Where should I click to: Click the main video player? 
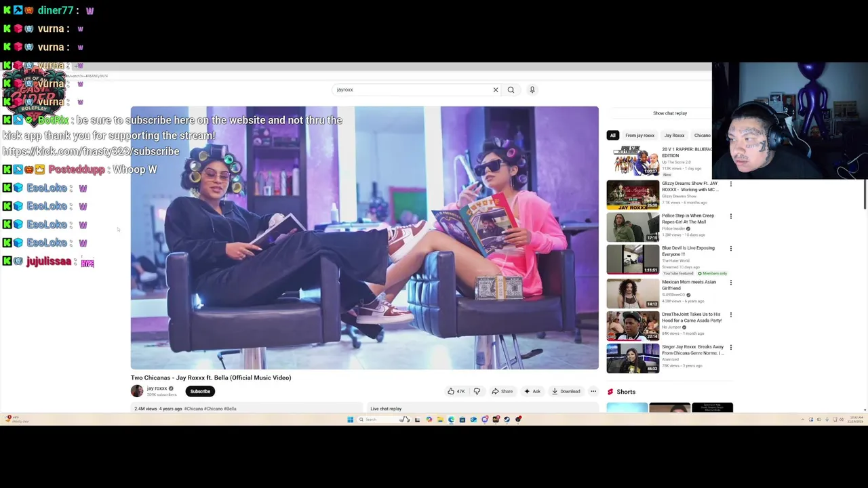(x=365, y=238)
